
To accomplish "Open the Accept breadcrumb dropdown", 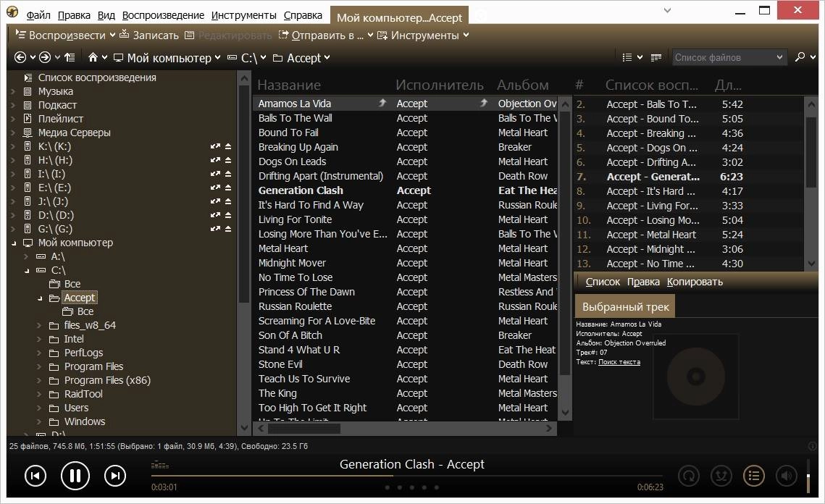I will pos(327,57).
